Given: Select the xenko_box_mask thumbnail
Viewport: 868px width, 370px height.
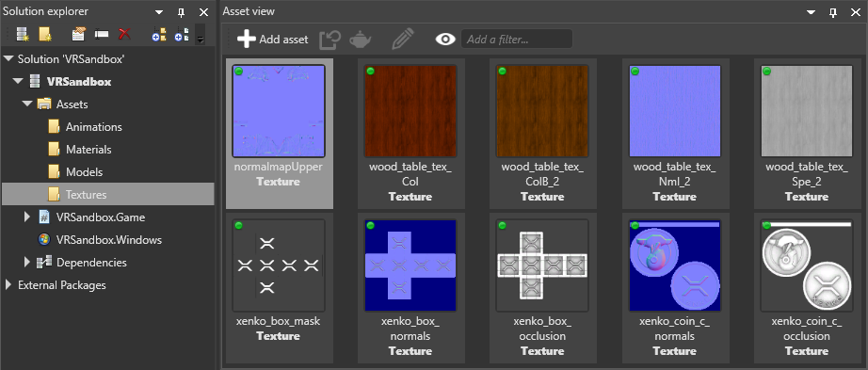Looking at the screenshot, I should point(279,265).
